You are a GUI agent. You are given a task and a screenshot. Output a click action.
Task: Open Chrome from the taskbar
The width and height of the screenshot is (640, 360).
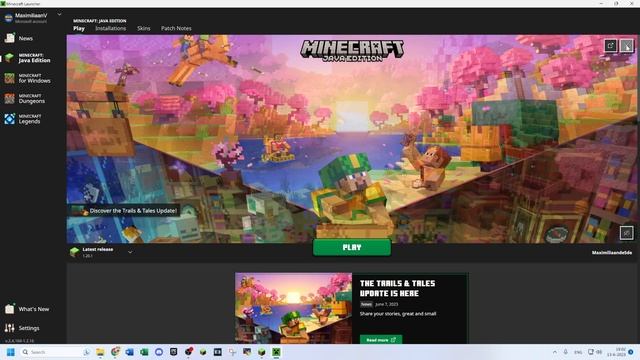(x=115, y=352)
